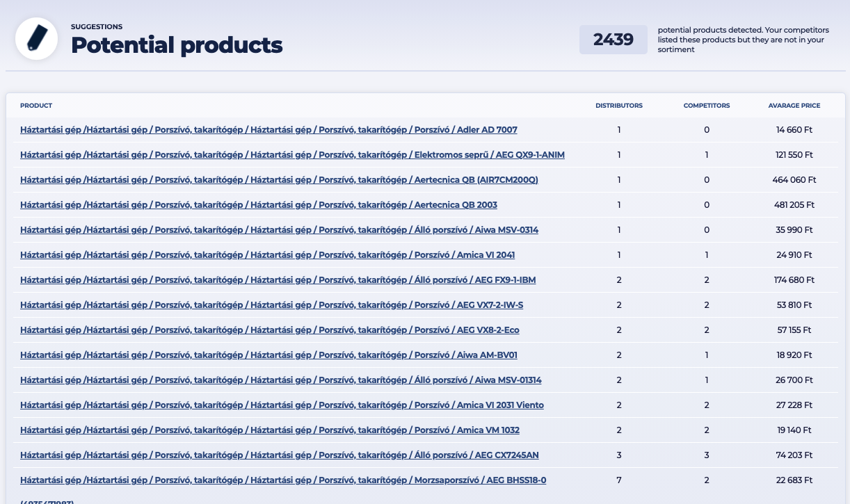850x504 pixels.
Task: Click the PRODUCT column header
Action: tap(36, 106)
